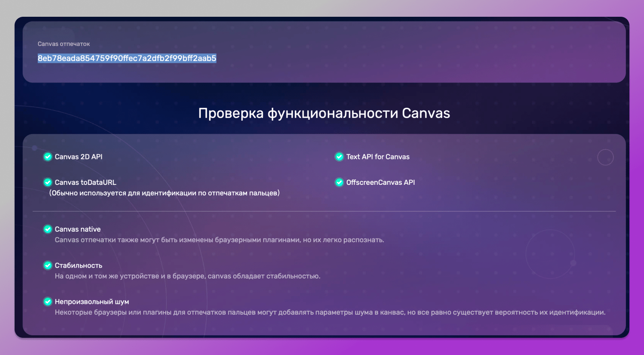Screen dimensions: 644x355
Task: Click the 'Canvas отпечаток' label
Action: 64,44
